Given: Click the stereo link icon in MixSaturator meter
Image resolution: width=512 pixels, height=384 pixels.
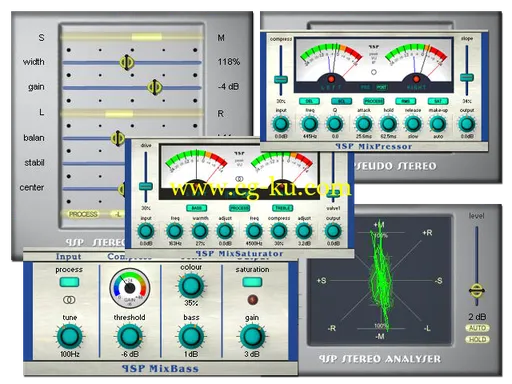Looking at the screenshot, I should coord(239,179).
